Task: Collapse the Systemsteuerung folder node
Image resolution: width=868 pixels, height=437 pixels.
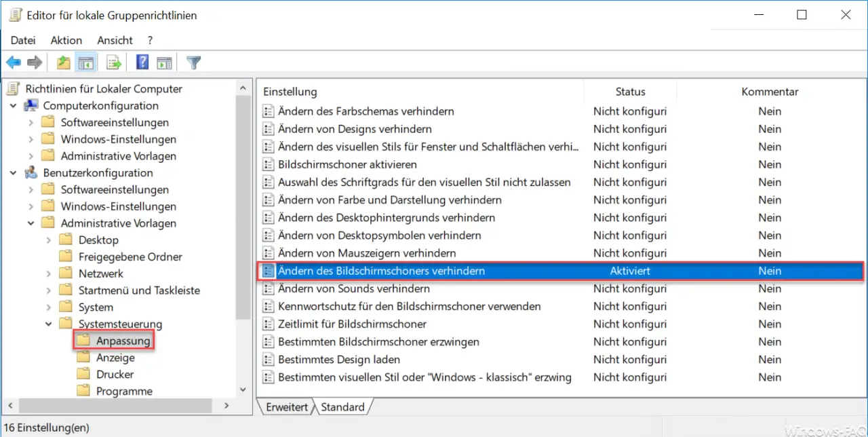Action: [49, 324]
